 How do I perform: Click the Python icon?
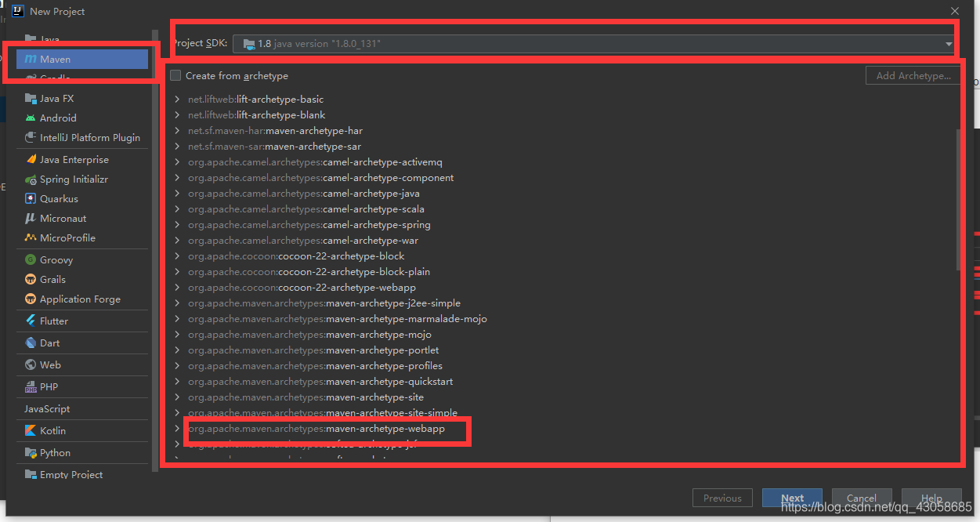[31, 453]
